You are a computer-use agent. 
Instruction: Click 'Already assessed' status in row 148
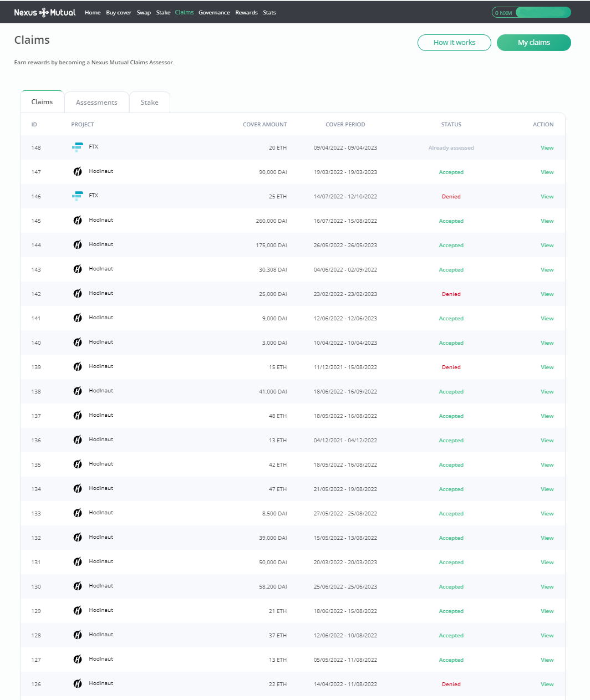click(x=451, y=148)
